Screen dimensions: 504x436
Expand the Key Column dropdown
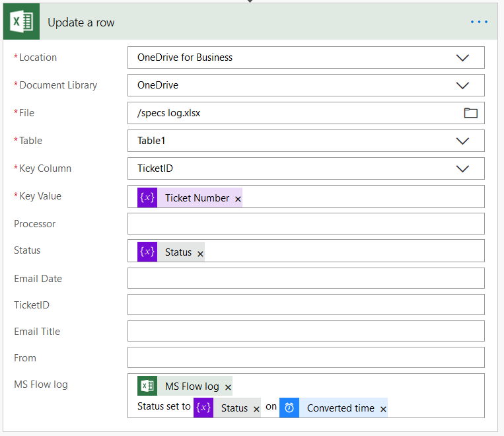click(462, 168)
